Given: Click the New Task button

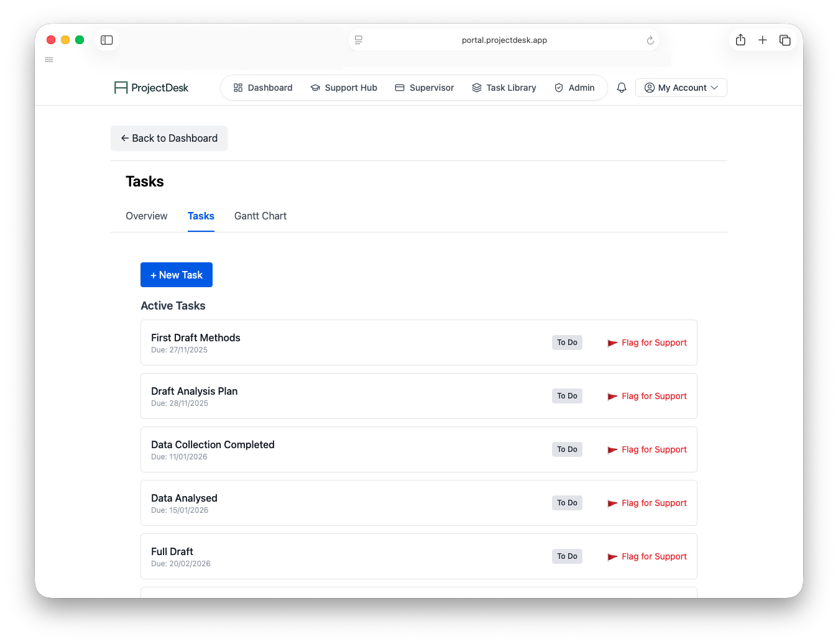Looking at the screenshot, I should [177, 275].
